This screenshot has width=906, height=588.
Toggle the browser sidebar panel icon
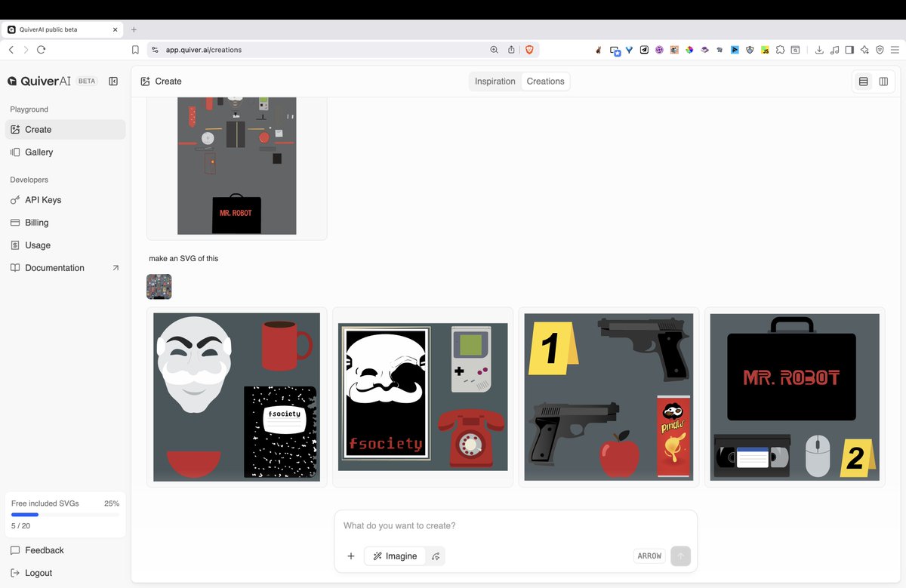[x=849, y=50]
